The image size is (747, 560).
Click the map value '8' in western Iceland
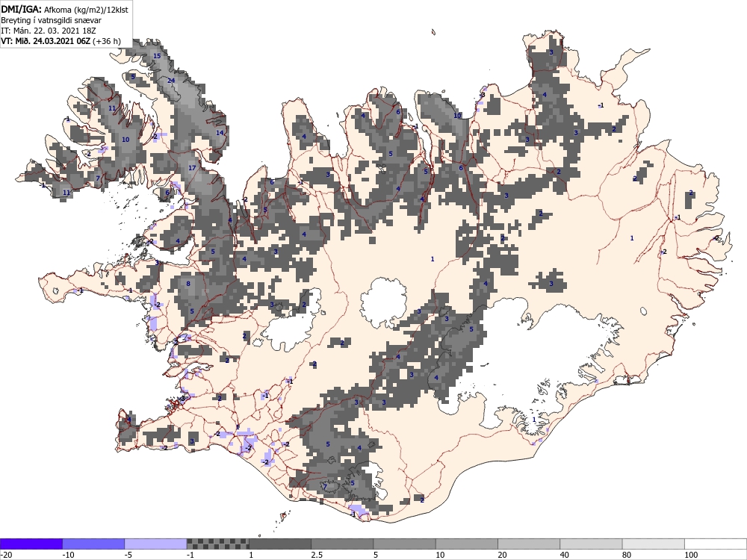tap(188, 283)
